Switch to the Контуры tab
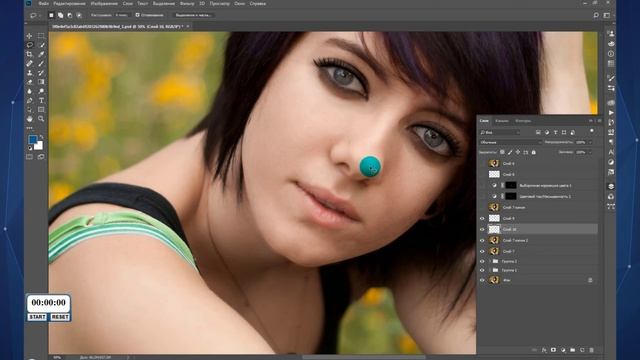The image size is (640, 360). (x=523, y=121)
